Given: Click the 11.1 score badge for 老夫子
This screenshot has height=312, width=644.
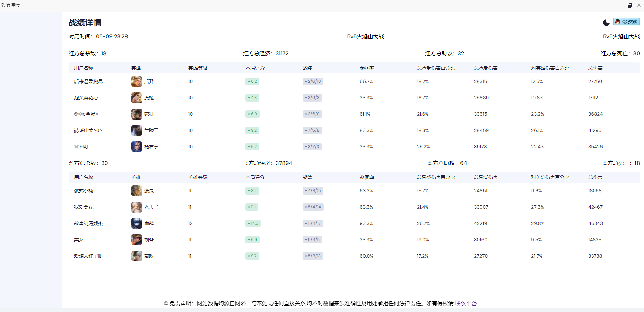Looking at the screenshot, I should tap(252, 207).
